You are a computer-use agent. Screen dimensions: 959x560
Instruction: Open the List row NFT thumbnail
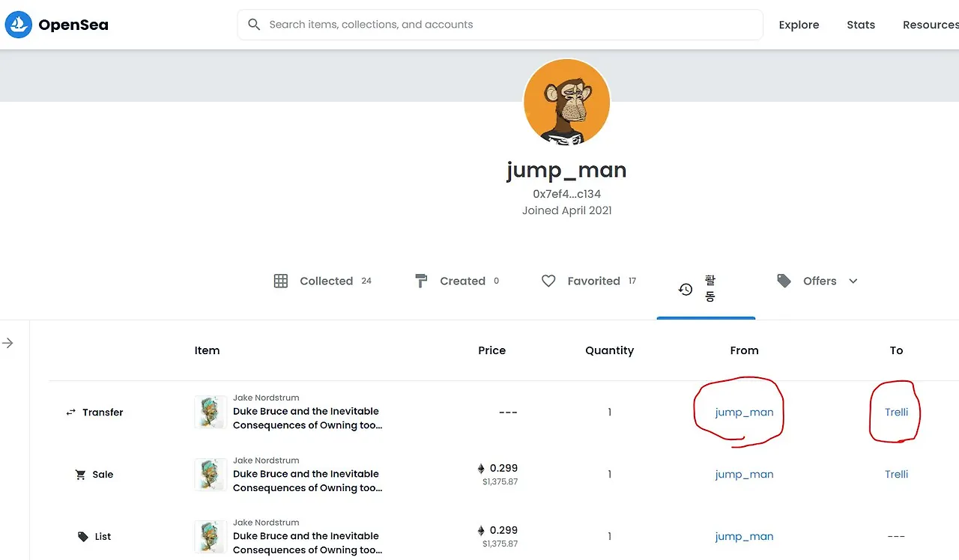tap(211, 537)
